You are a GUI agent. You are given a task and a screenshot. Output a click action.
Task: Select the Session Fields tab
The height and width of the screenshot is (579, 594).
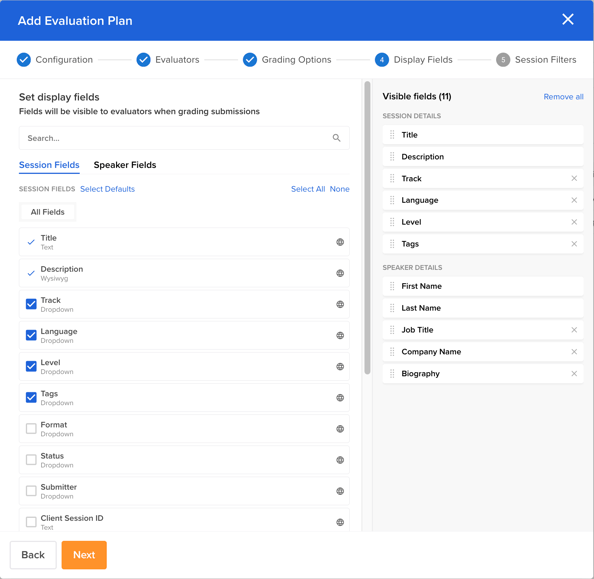(49, 165)
